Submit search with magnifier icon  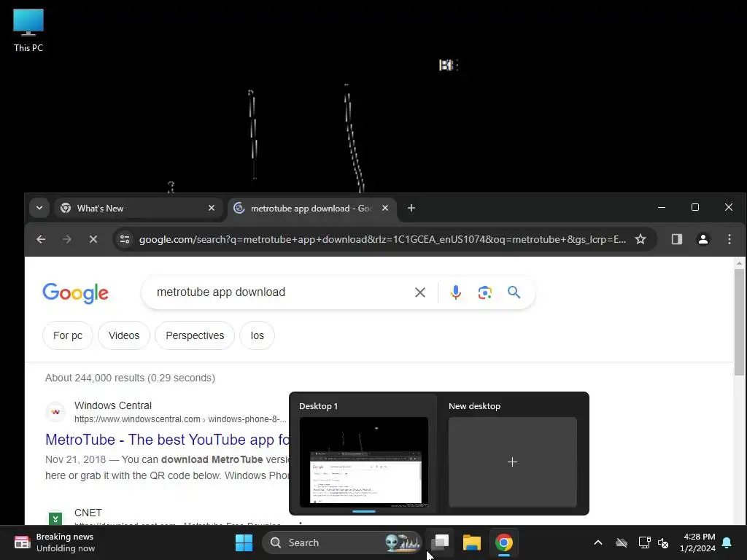514,292
